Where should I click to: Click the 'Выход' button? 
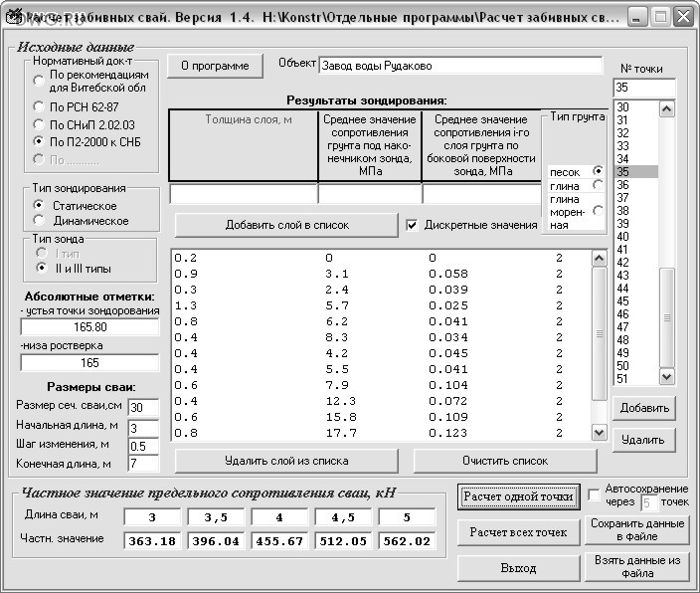tap(518, 568)
